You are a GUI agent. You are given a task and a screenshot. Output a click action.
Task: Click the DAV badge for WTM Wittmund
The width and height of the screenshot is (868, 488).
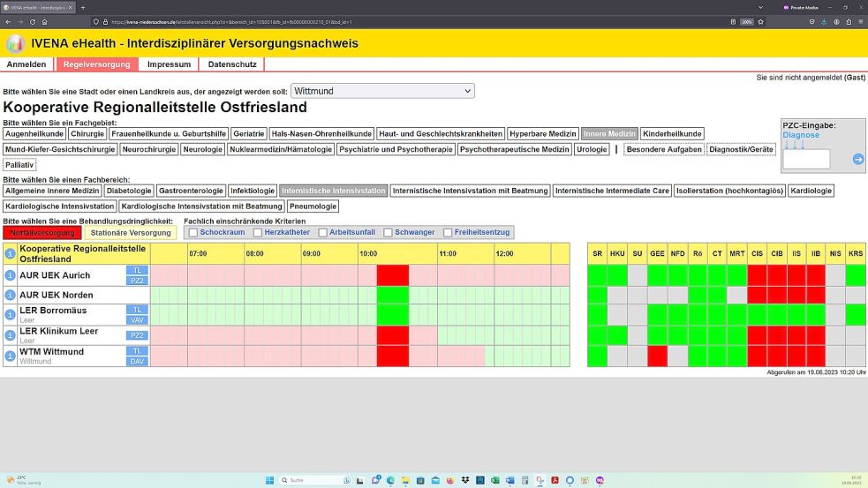coord(137,361)
